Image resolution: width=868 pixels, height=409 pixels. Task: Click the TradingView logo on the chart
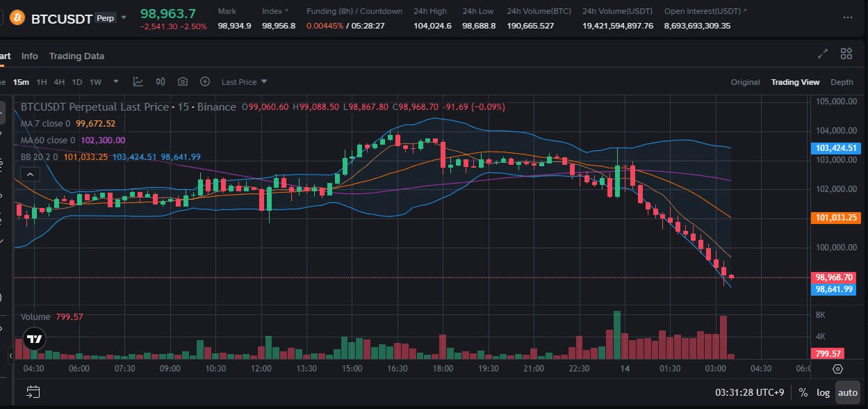33,339
